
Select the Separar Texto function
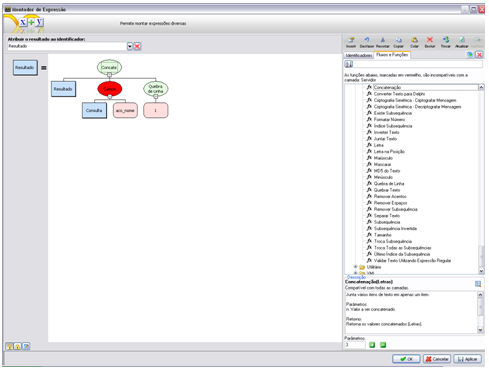click(387, 216)
